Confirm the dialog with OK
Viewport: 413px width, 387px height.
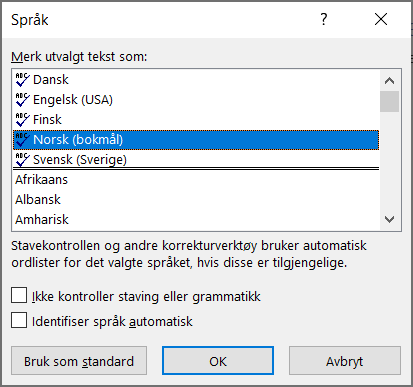tap(218, 361)
